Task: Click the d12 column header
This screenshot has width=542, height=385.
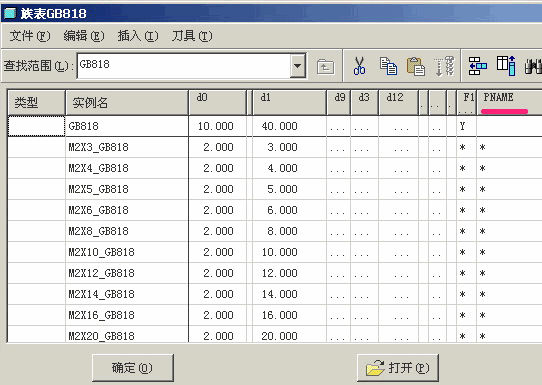Action: 399,103
